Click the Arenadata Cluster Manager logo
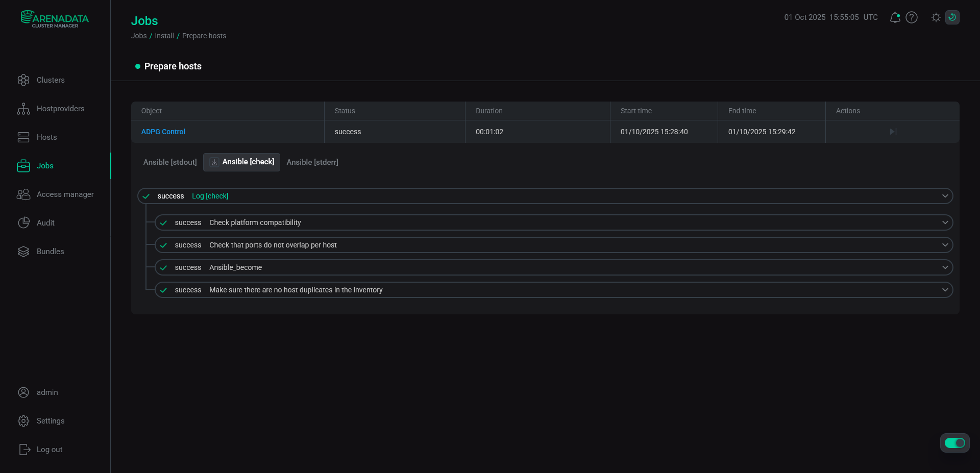980x473 pixels. click(55, 19)
